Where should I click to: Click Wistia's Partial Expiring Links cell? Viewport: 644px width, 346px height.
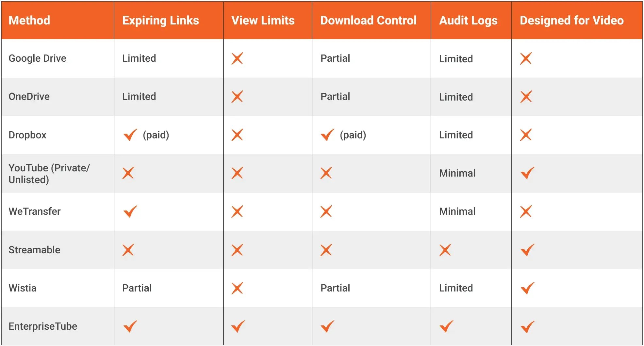click(x=137, y=288)
